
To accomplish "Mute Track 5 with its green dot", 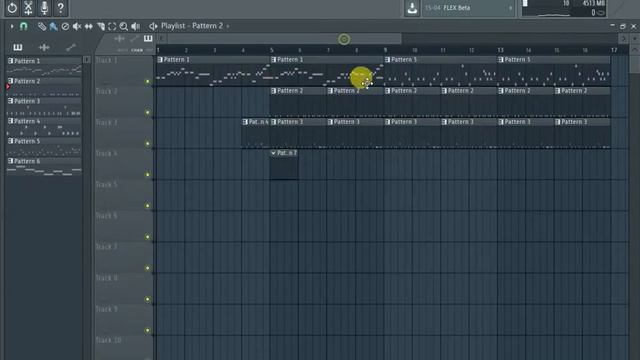I will 148,206.
